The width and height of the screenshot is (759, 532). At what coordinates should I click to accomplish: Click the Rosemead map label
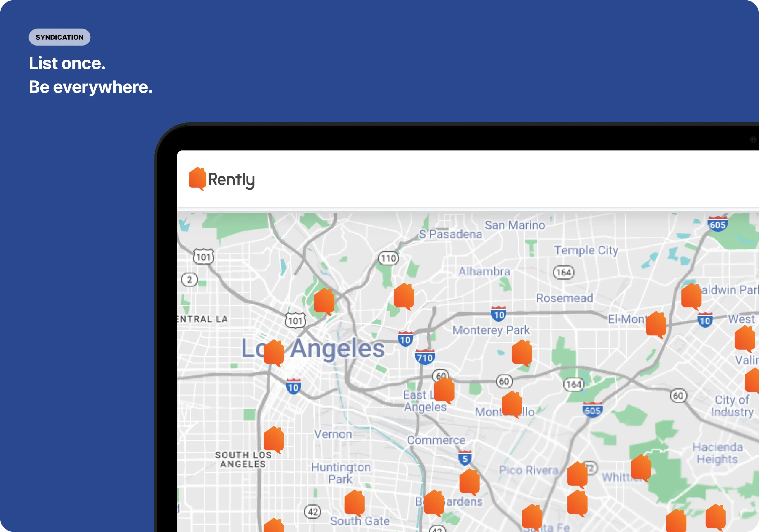coord(564,298)
